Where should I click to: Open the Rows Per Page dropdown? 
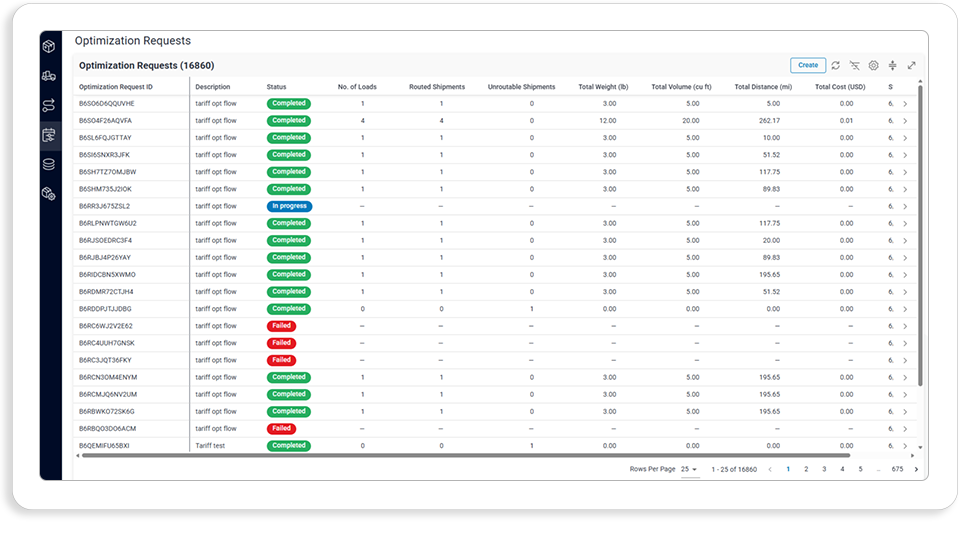click(689, 469)
